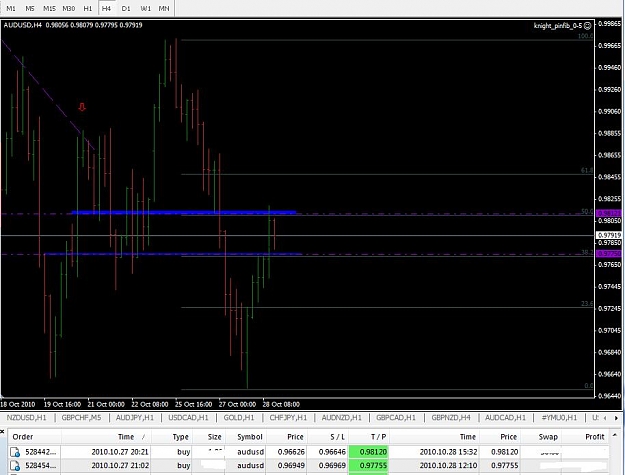The height and width of the screenshot is (475, 625).
Task: Select upper blue horizontal line at 50.0 level
Action: [x=183, y=212]
